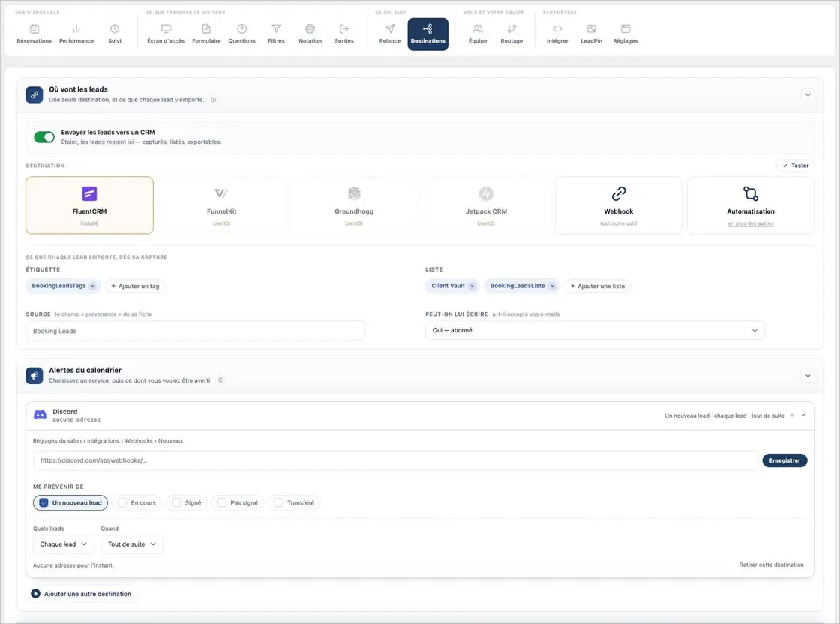This screenshot has height=624, width=840.
Task: Click the Tester button
Action: (x=796, y=166)
